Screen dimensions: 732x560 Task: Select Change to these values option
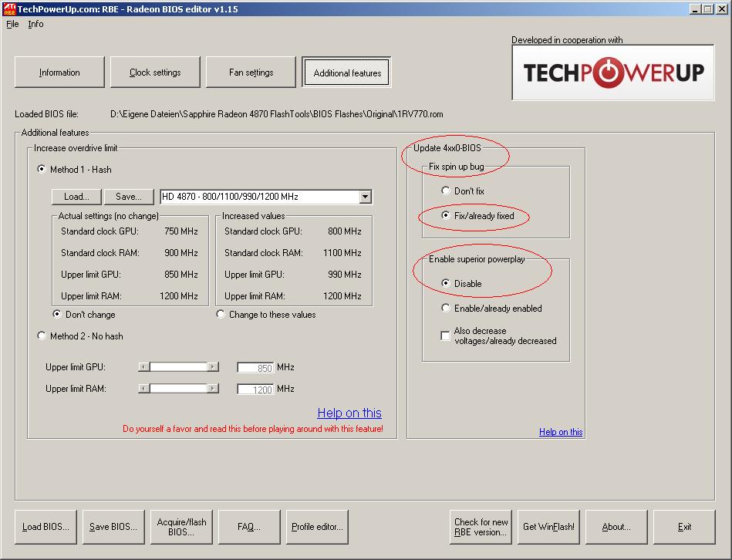point(221,314)
